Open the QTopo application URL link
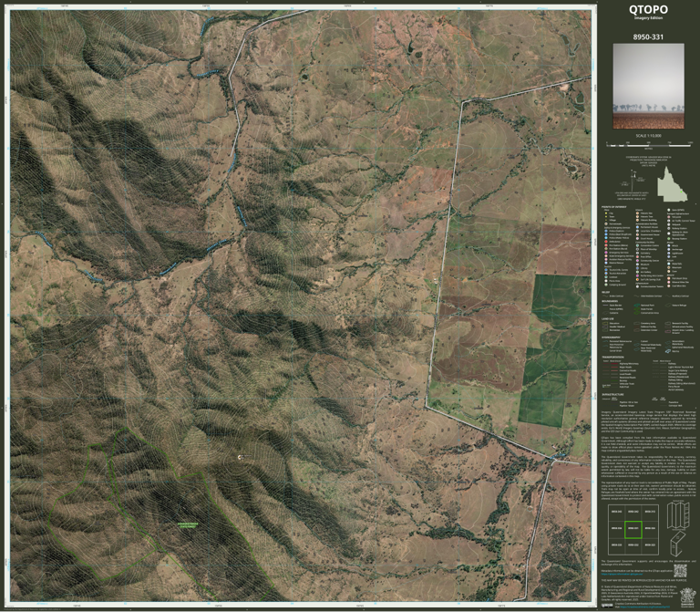 click(x=622, y=574)
